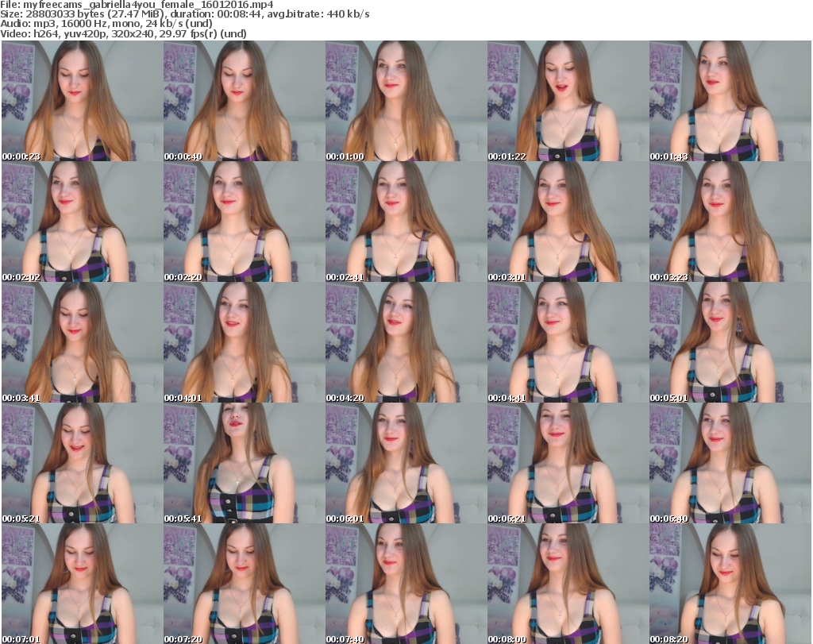Open the thumbnail labeled 00:04:41
This screenshot has height=644, width=813.
pyautogui.click(x=568, y=342)
